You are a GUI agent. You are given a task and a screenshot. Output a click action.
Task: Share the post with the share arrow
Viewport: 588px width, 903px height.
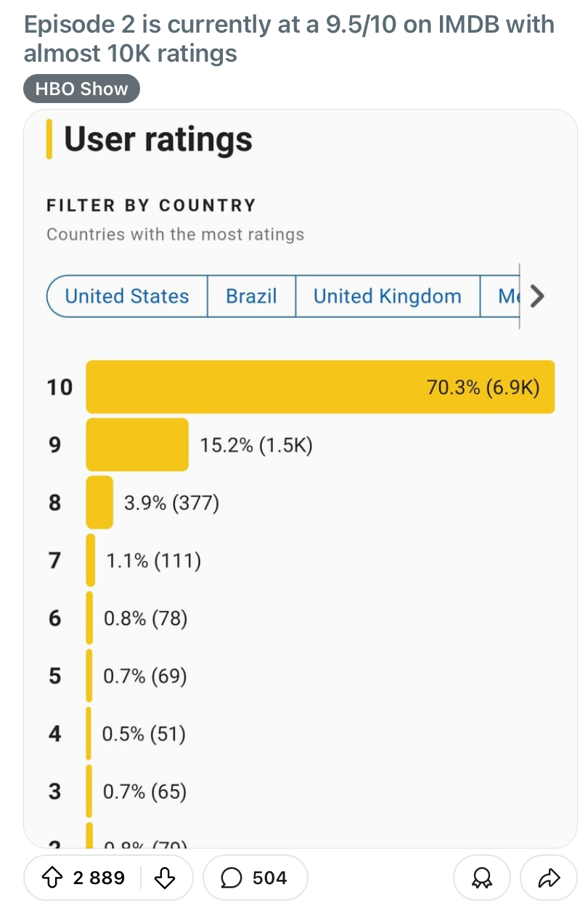(x=550, y=878)
